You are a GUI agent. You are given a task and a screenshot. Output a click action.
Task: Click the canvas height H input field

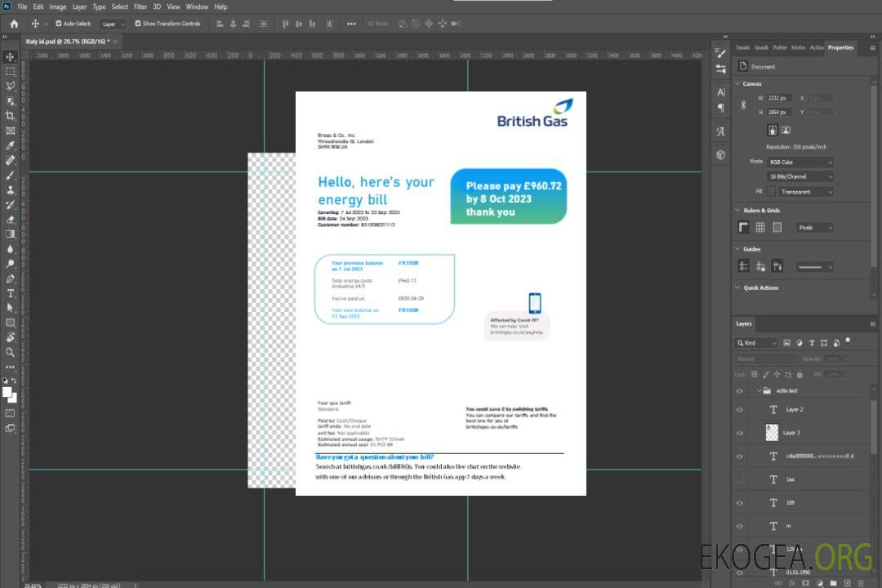coord(779,113)
